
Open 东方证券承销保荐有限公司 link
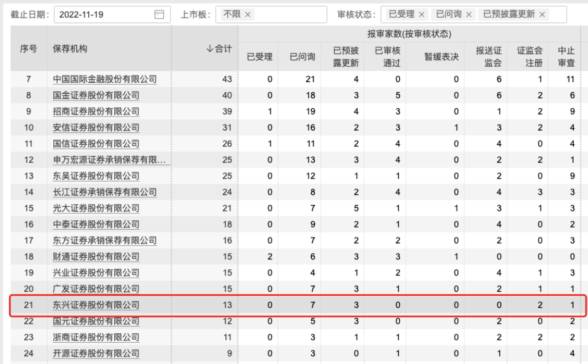point(105,240)
